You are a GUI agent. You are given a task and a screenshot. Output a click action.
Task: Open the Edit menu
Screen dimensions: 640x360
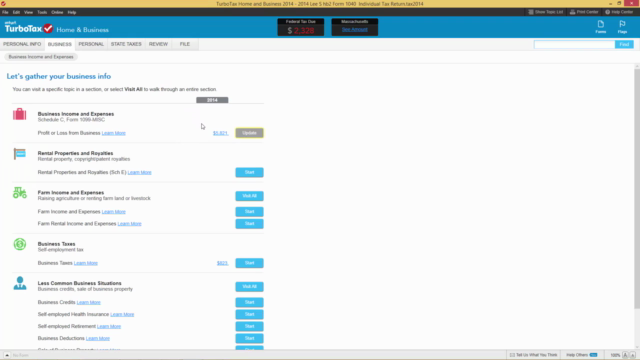point(16,12)
